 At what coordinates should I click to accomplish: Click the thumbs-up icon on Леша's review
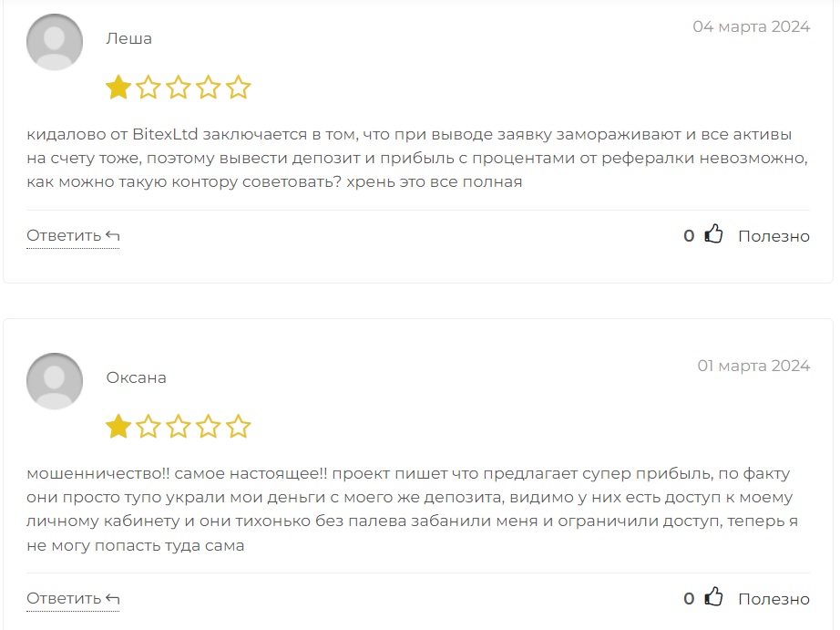(713, 234)
